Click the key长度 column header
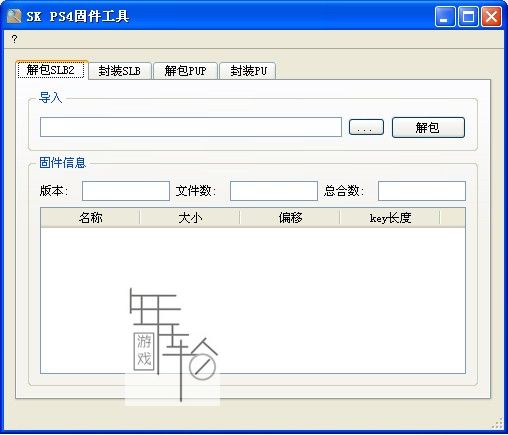 [x=390, y=218]
